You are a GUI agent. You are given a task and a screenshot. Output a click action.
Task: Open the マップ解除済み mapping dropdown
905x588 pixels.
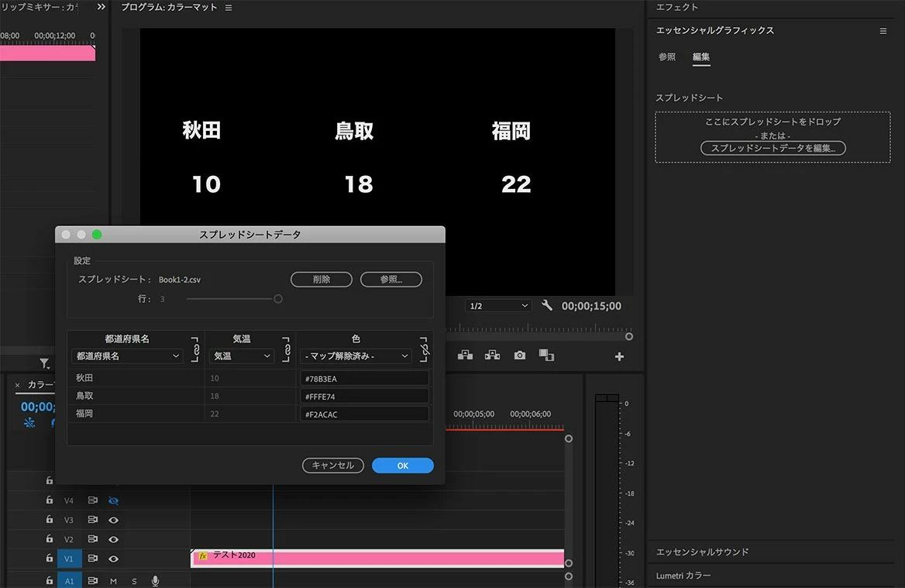tap(356, 356)
